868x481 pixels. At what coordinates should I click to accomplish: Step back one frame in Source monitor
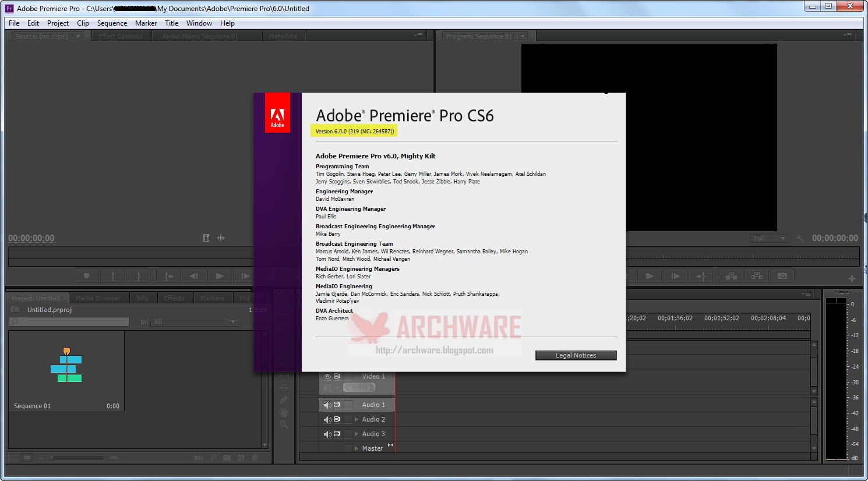194,276
